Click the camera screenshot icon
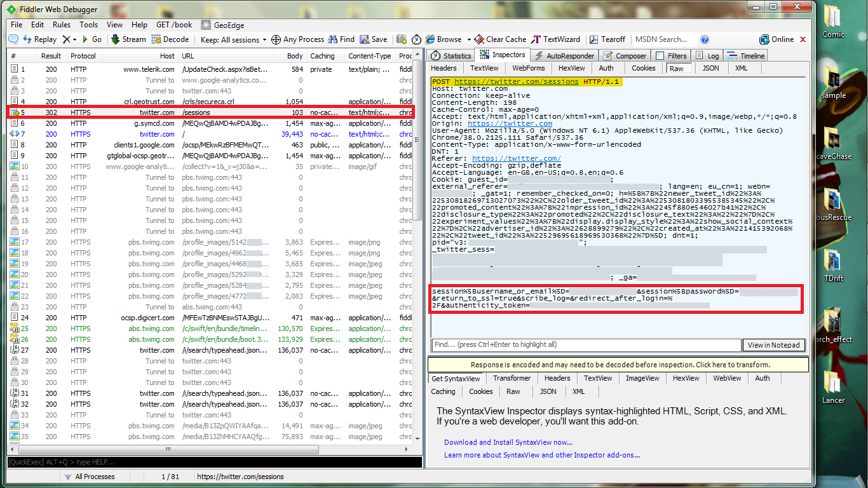Screen dimensions: 868x488 point(401,39)
